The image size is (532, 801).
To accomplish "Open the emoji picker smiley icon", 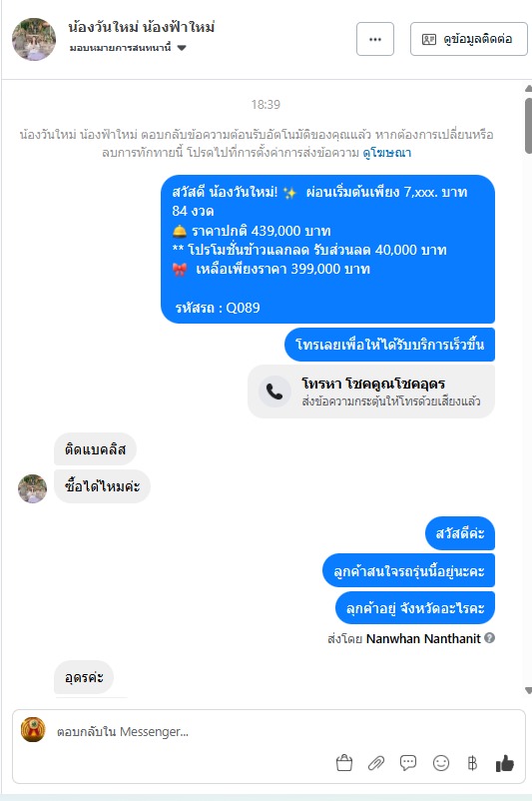I will 440,763.
